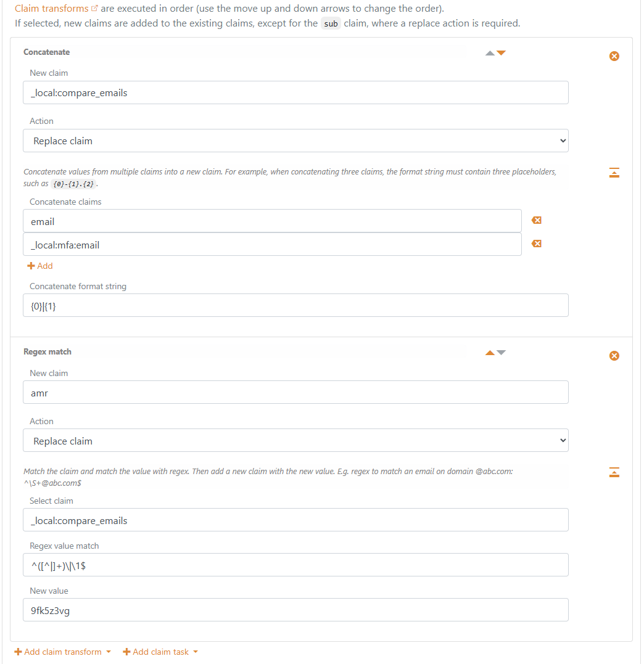Screen dimensions: 644x664
Task: Expand the Add claim transform dropdown
Action: click(x=62, y=652)
